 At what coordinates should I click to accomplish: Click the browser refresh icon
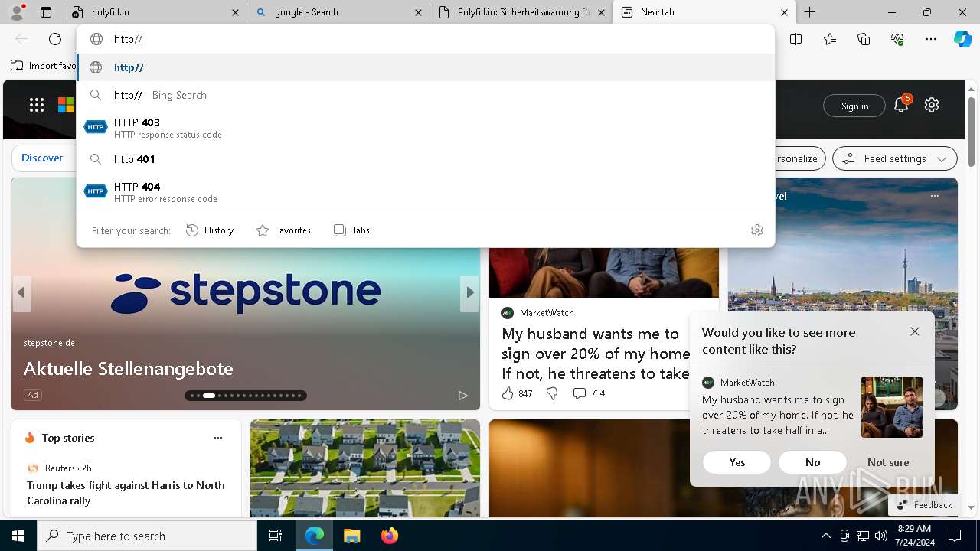click(x=55, y=39)
